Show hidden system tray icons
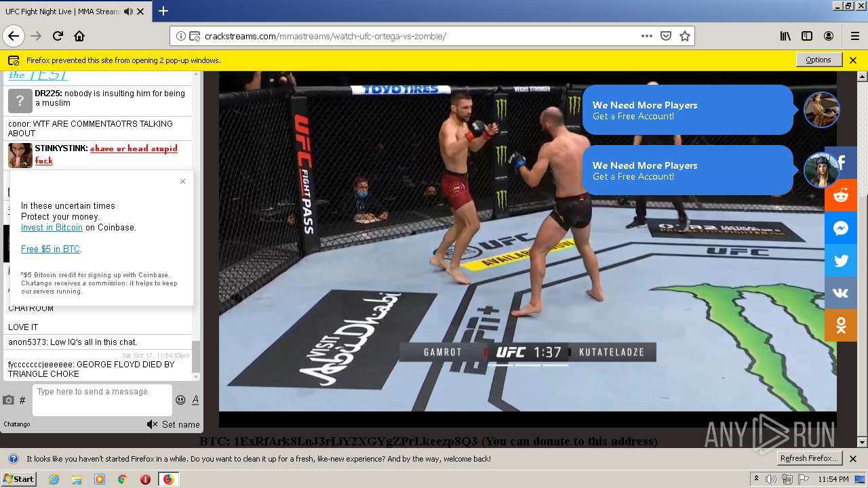 click(x=756, y=479)
